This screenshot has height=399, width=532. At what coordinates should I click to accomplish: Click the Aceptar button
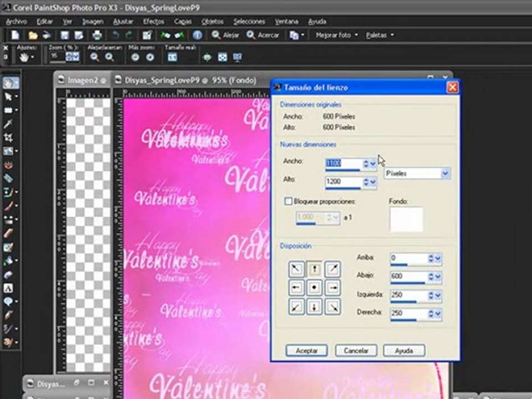[x=306, y=350]
